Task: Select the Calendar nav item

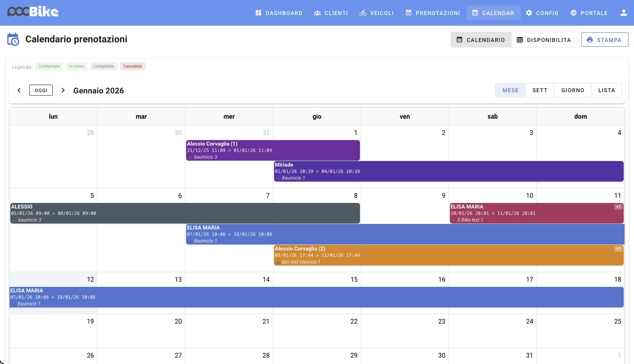Action: point(493,13)
